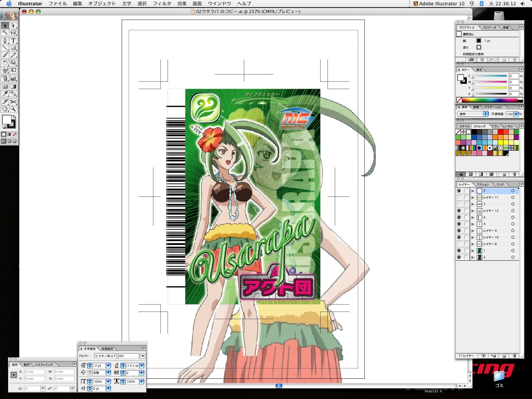Expand layer 7 contents triangle
The image size is (532, 399).
click(x=473, y=191)
